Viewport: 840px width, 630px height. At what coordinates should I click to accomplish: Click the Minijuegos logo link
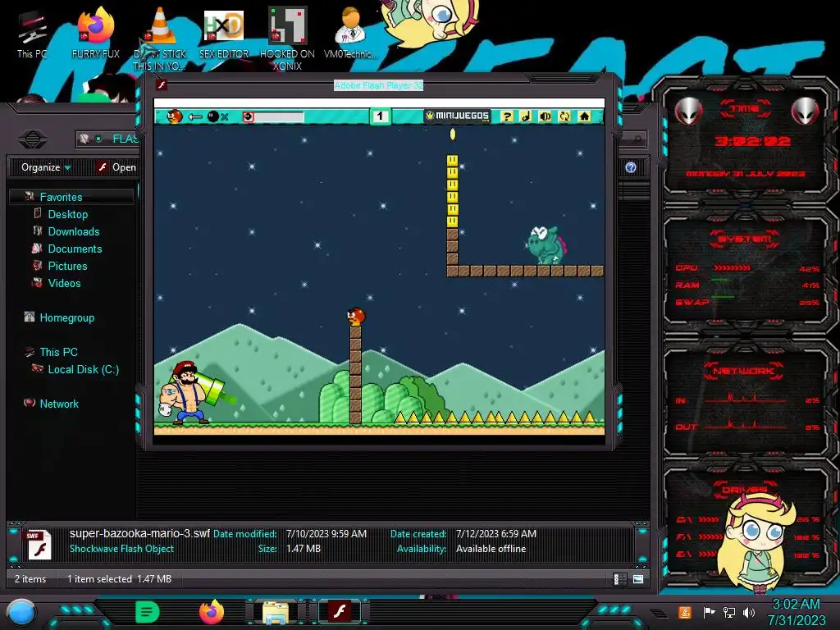coord(458,116)
